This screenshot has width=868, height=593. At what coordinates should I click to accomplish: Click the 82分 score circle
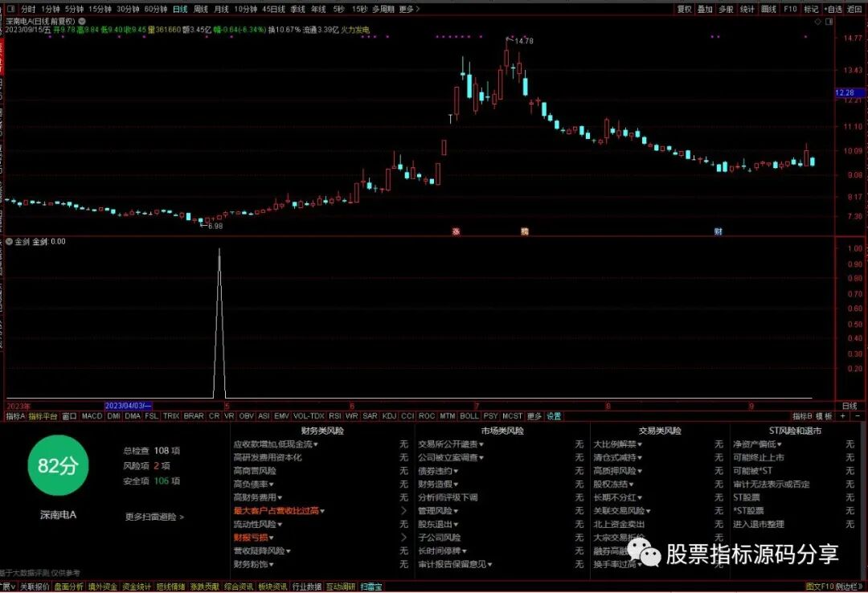[x=58, y=466]
